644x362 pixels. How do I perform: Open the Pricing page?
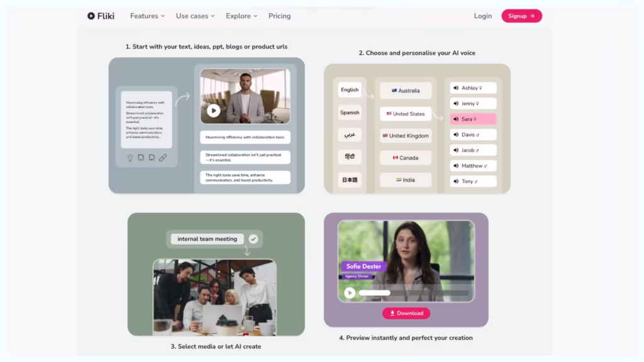(279, 16)
